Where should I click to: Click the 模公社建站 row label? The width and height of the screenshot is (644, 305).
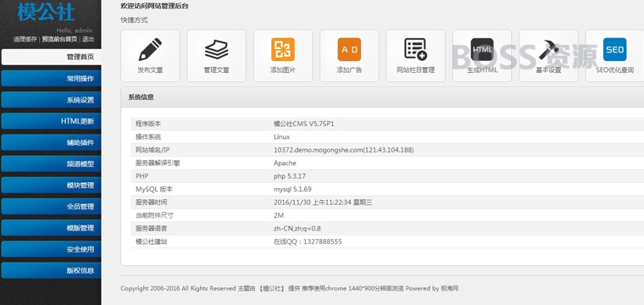(x=151, y=241)
